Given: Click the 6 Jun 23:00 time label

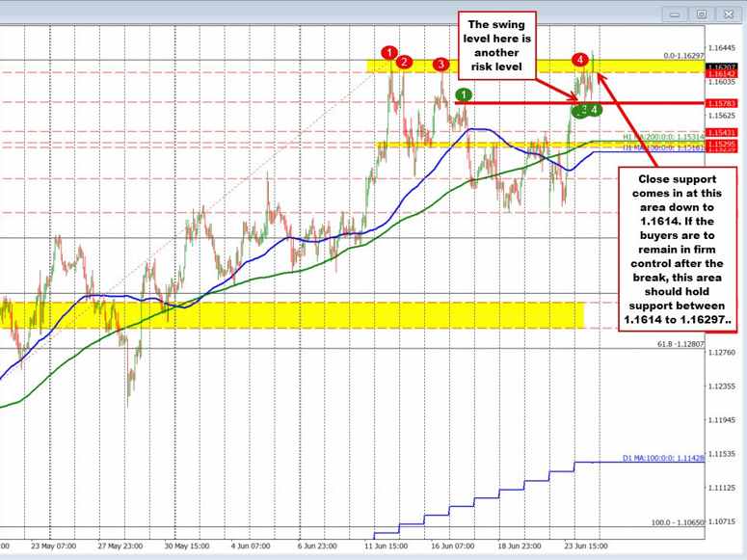Looking at the screenshot, I should pos(317,546).
